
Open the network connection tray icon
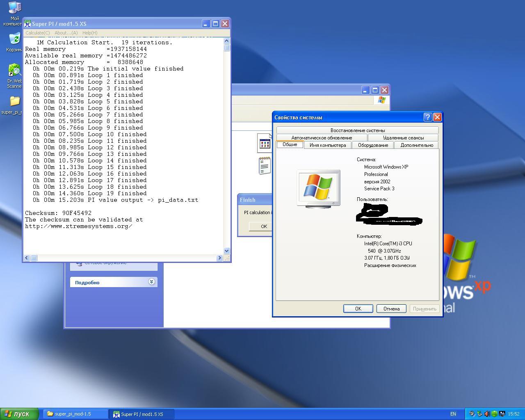click(502, 414)
